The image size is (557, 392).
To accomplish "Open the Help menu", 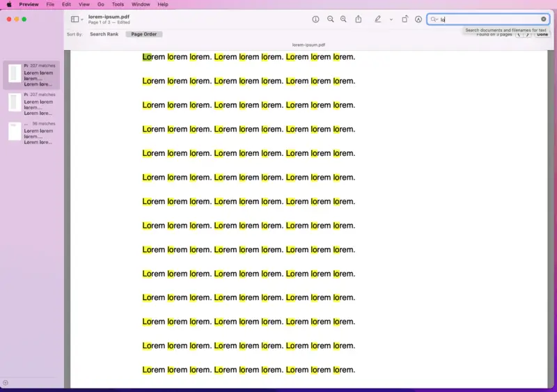I will (163, 4).
